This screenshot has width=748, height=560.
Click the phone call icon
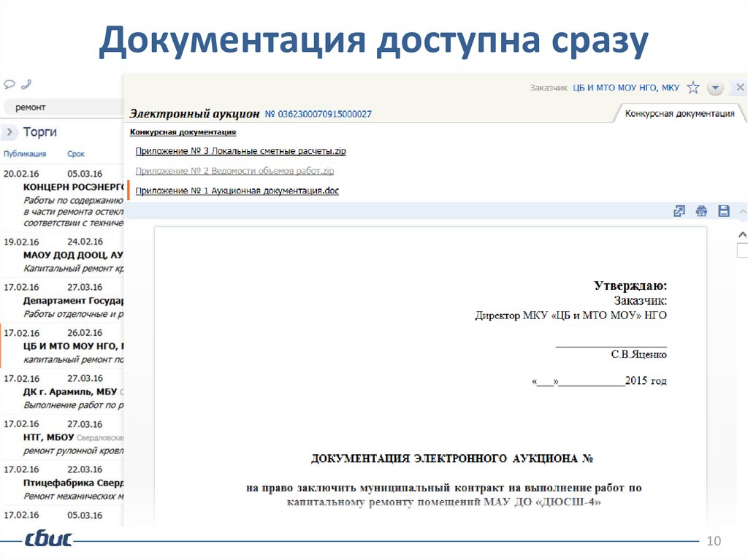tap(26, 84)
